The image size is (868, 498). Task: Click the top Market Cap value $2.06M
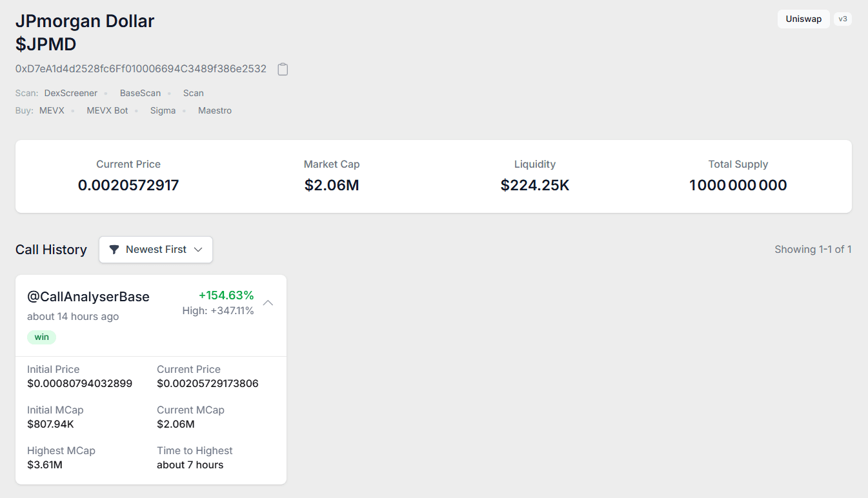[x=332, y=186]
